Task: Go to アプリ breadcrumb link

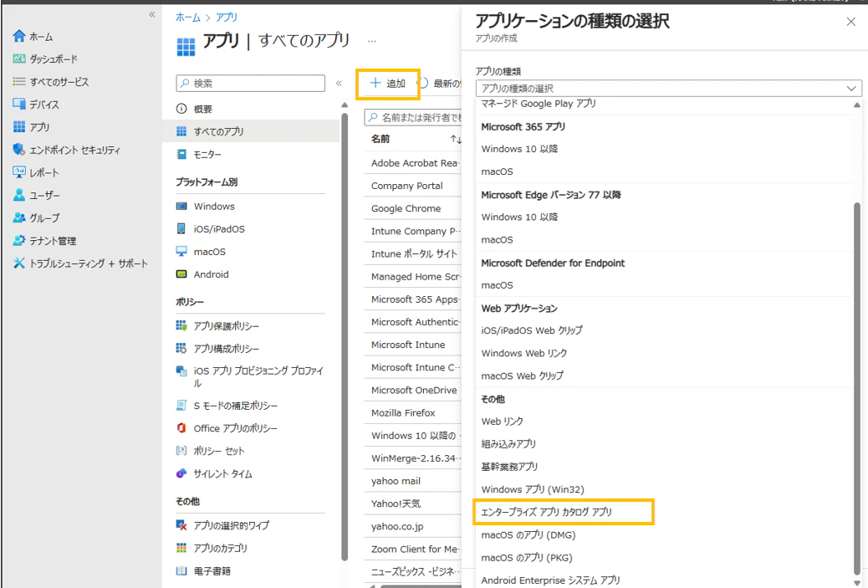Action: coord(227,18)
